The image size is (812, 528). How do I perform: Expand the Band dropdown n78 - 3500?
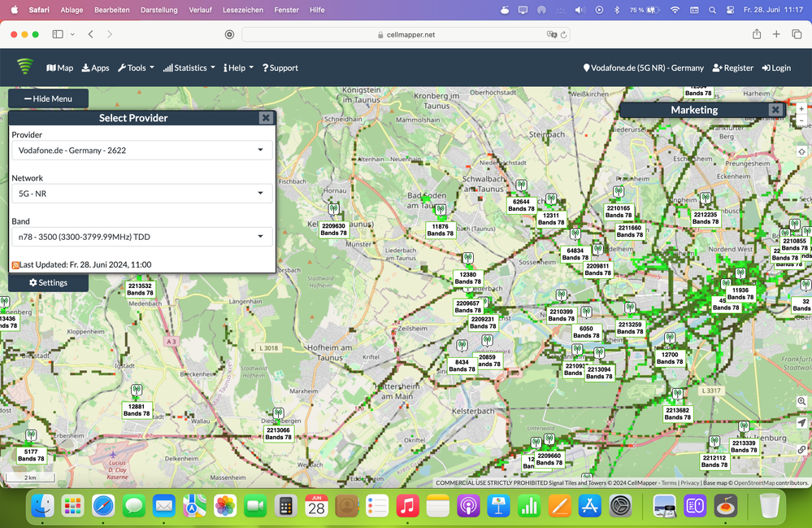(141, 237)
